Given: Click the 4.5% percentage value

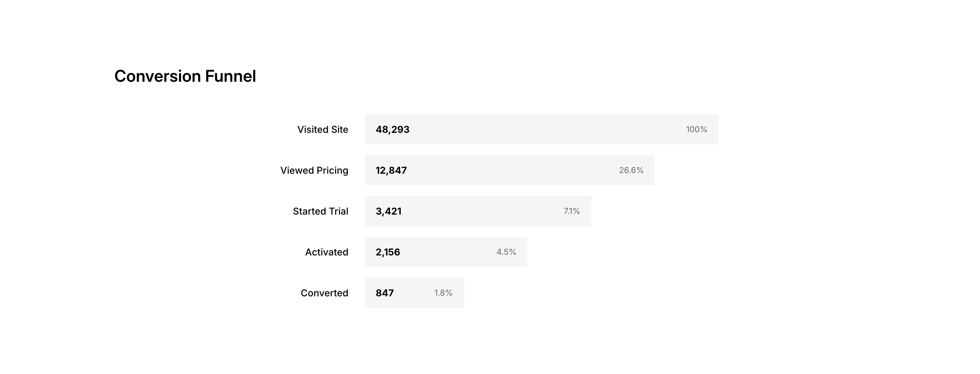Looking at the screenshot, I should 506,252.
